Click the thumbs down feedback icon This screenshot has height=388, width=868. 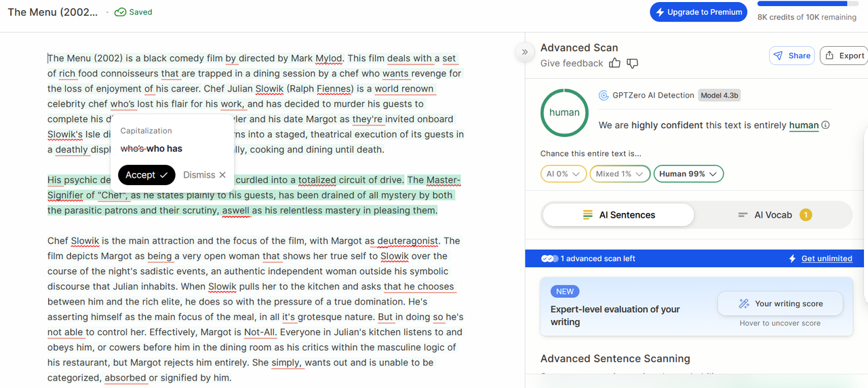(632, 63)
